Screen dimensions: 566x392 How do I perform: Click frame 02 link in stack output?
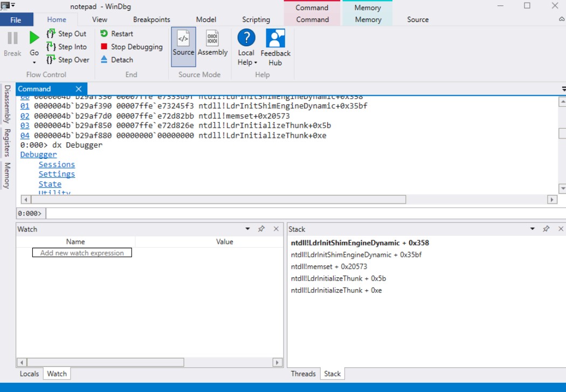(25, 116)
